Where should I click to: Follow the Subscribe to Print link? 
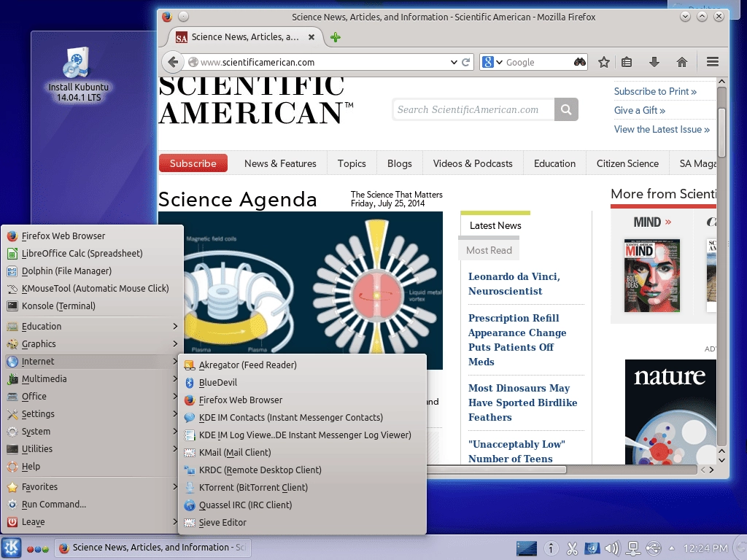655,91
